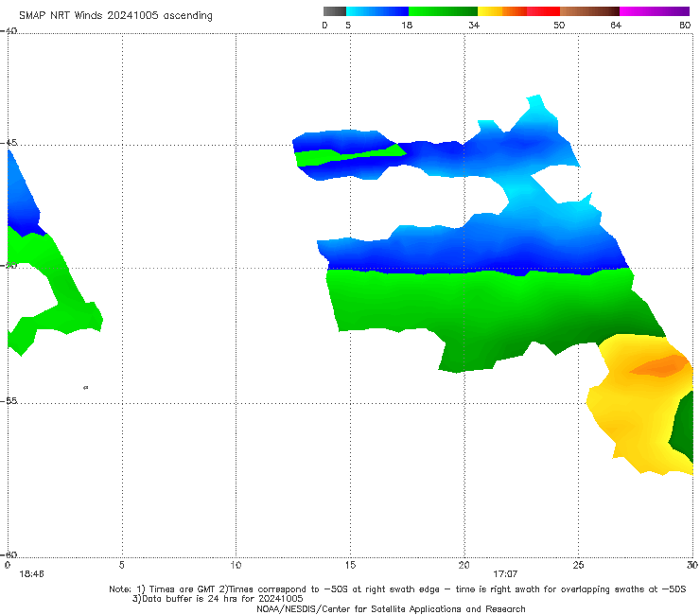Click the orange high-wind patch in the yellow region
Image resolution: width=700 pixels, height=615 pixels.
(x=660, y=366)
